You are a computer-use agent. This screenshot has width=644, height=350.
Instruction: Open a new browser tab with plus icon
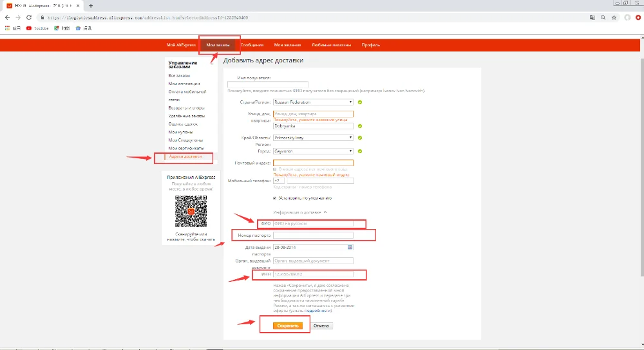pyautogui.click(x=91, y=6)
